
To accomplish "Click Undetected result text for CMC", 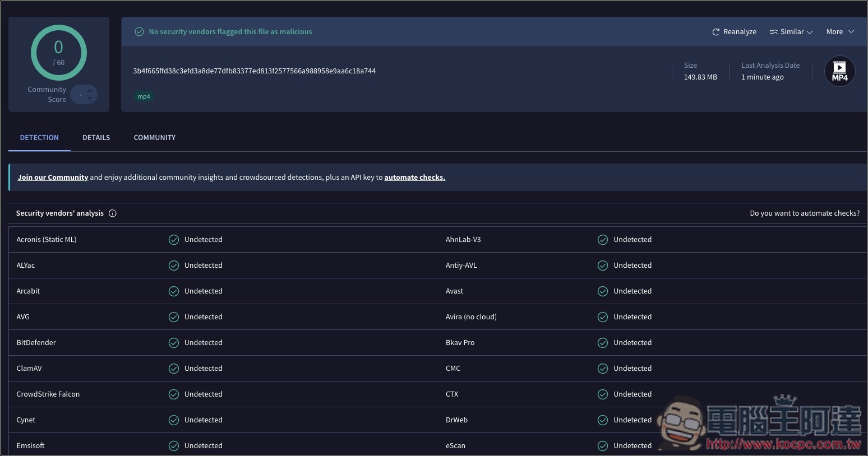I will pos(632,369).
